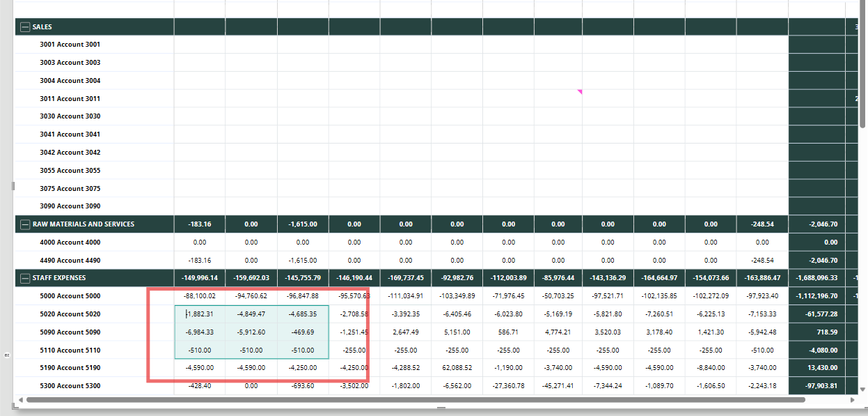Click the cell with value -88,100.02

click(x=200, y=296)
